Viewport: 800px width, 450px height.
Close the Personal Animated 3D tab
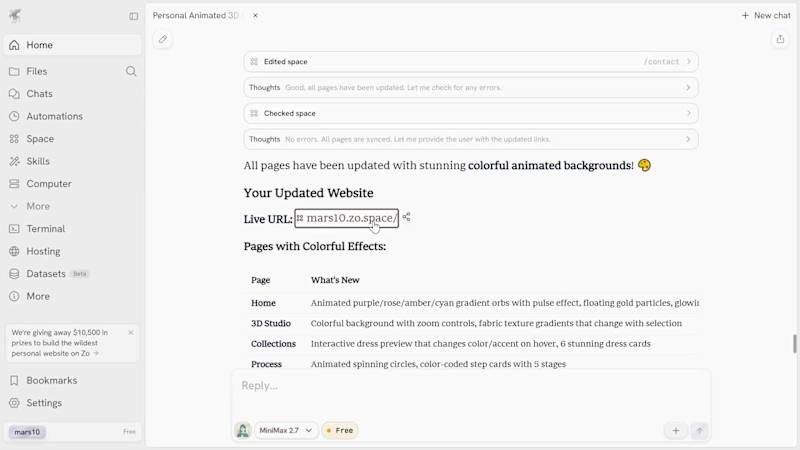(x=255, y=16)
